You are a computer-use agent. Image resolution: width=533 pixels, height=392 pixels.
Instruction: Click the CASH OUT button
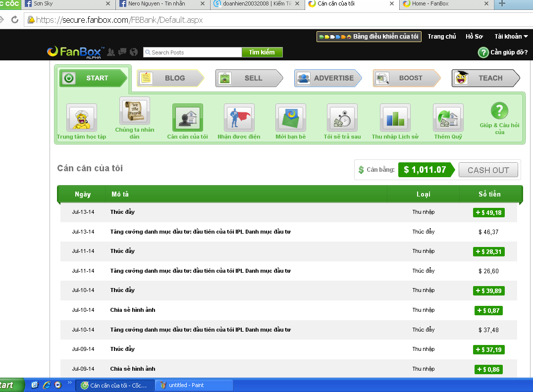[488, 170]
